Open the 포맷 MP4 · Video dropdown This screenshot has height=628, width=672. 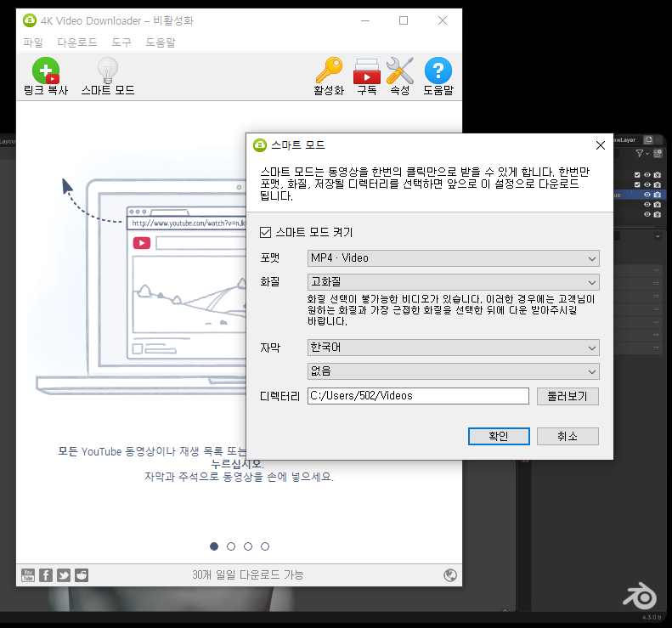[454, 258]
